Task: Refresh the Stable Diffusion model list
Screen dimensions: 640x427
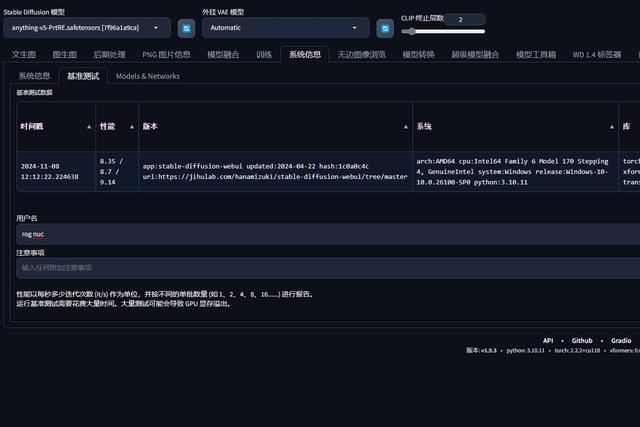Action: (185, 28)
